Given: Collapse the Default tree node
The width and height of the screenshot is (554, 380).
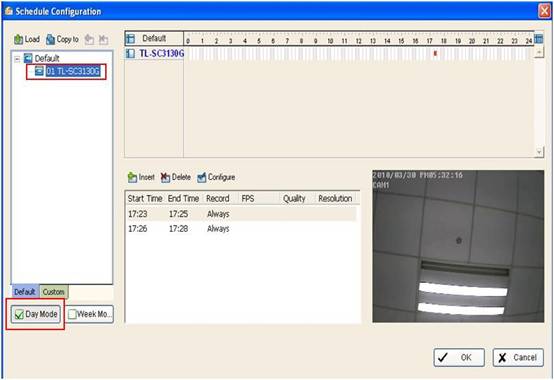Looking at the screenshot, I should point(17,59).
